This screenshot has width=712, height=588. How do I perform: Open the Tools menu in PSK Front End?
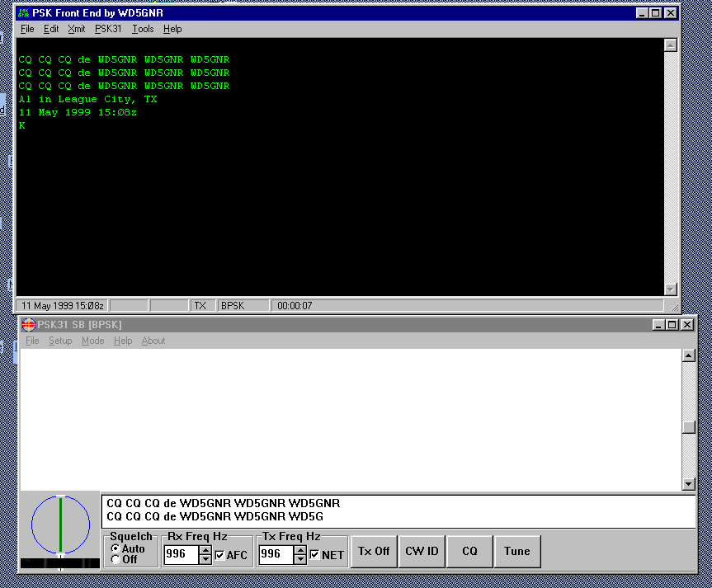(x=143, y=29)
